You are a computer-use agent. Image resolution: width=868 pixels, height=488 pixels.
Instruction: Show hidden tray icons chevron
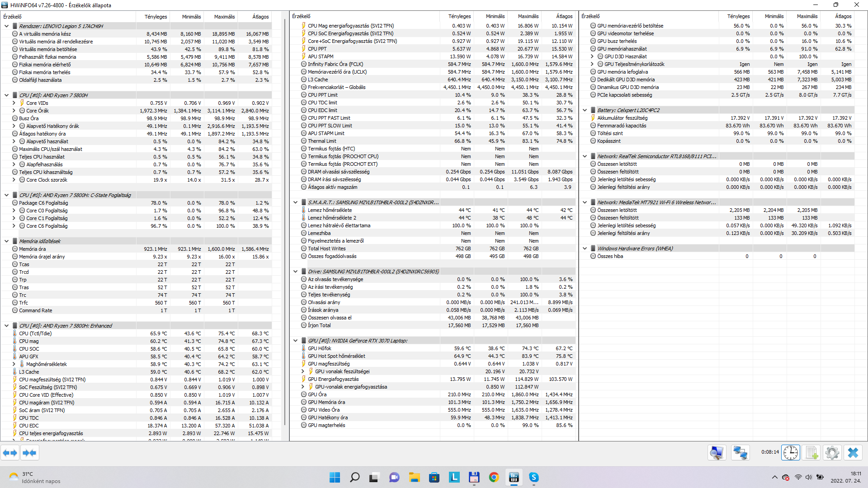coord(774,478)
